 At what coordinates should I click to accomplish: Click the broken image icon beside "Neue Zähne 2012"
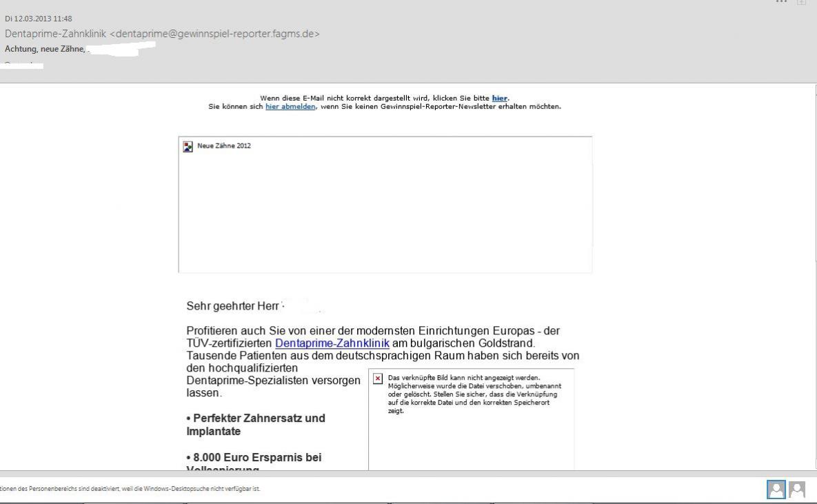point(188,146)
